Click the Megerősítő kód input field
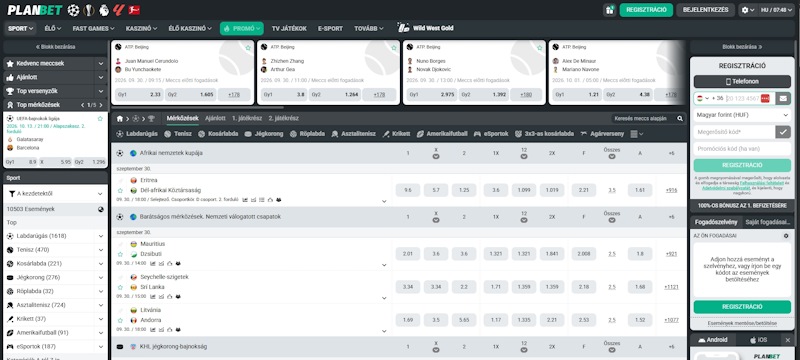The width and height of the screenshot is (800, 360). [734, 132]
